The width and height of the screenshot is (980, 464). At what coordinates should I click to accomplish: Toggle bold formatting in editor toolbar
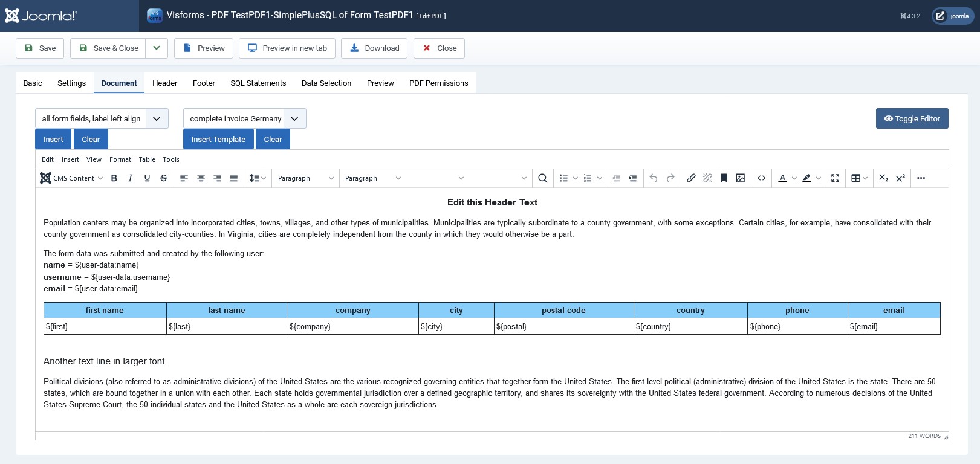pos(114,178)
